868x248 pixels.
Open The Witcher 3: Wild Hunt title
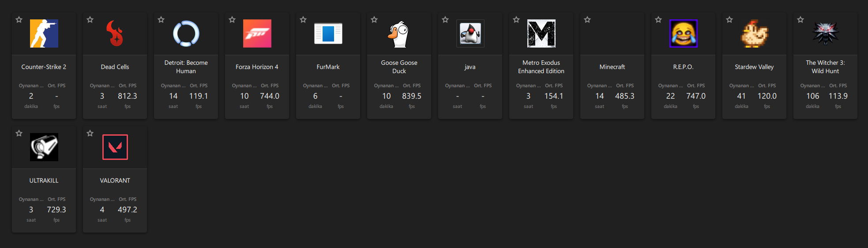(826, 67)
